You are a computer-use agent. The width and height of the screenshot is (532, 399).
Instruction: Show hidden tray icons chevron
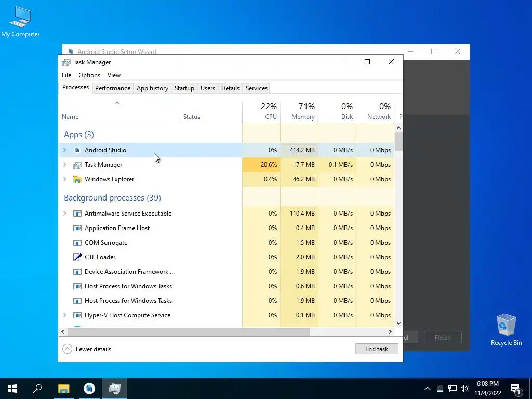coord(428,389)
